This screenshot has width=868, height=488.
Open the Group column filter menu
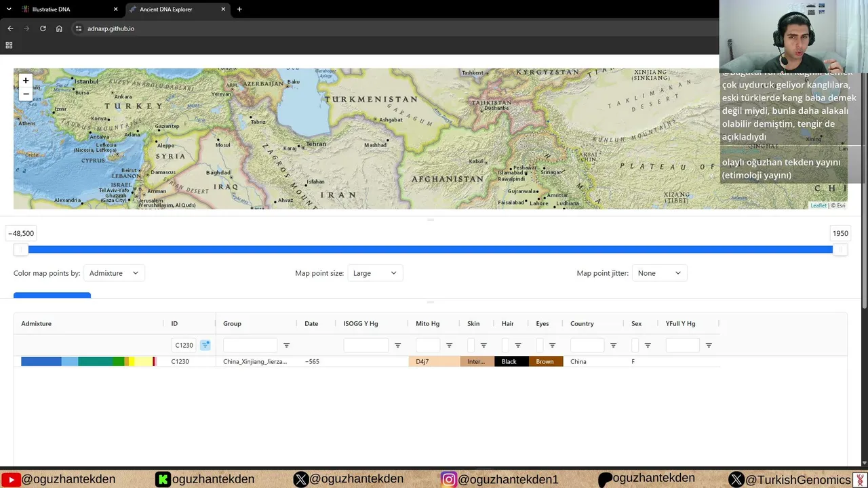coord(286,345)
